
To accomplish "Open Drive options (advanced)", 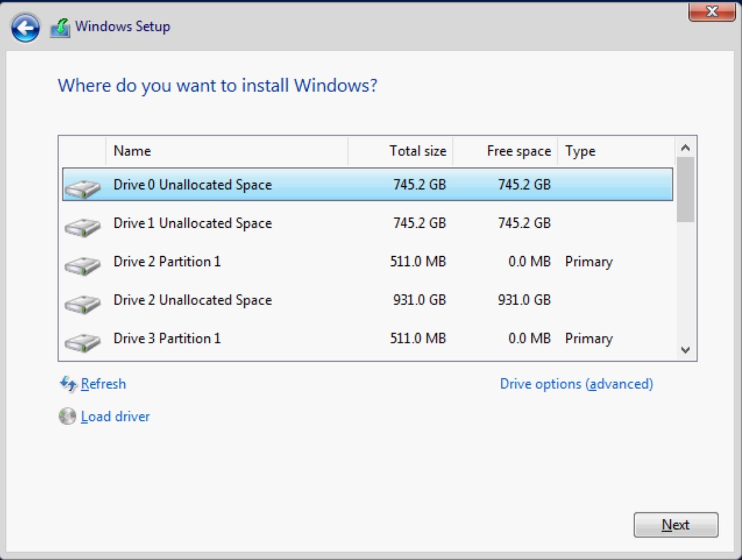I will tap(577, 383).
